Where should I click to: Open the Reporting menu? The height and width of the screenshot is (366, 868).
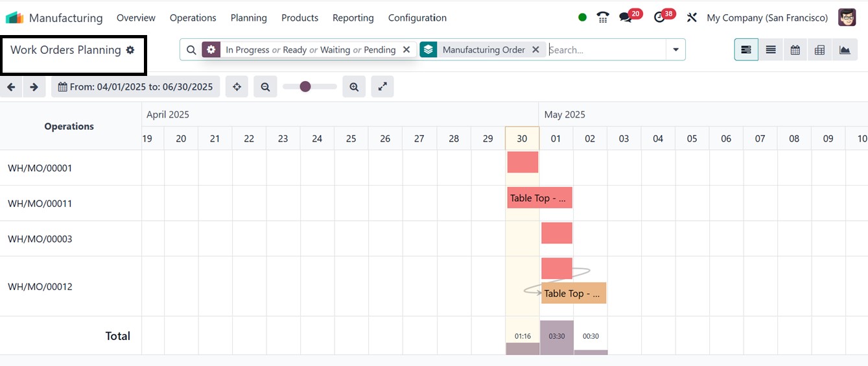(x=353, y=18)
